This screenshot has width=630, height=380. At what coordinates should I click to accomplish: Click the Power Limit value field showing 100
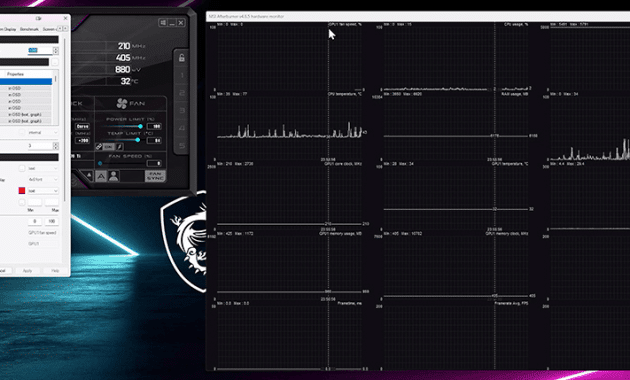pyautogui.click(x=154, y=126)
